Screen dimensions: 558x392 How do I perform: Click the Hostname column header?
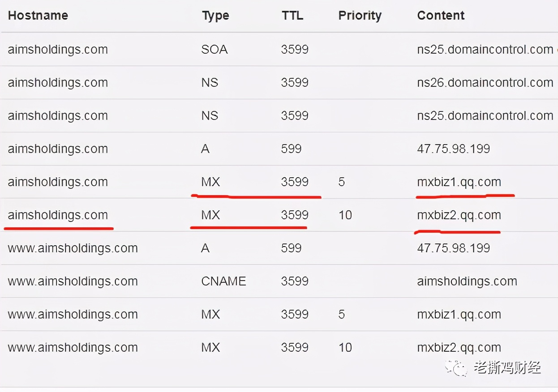click(x=38, y=16)
